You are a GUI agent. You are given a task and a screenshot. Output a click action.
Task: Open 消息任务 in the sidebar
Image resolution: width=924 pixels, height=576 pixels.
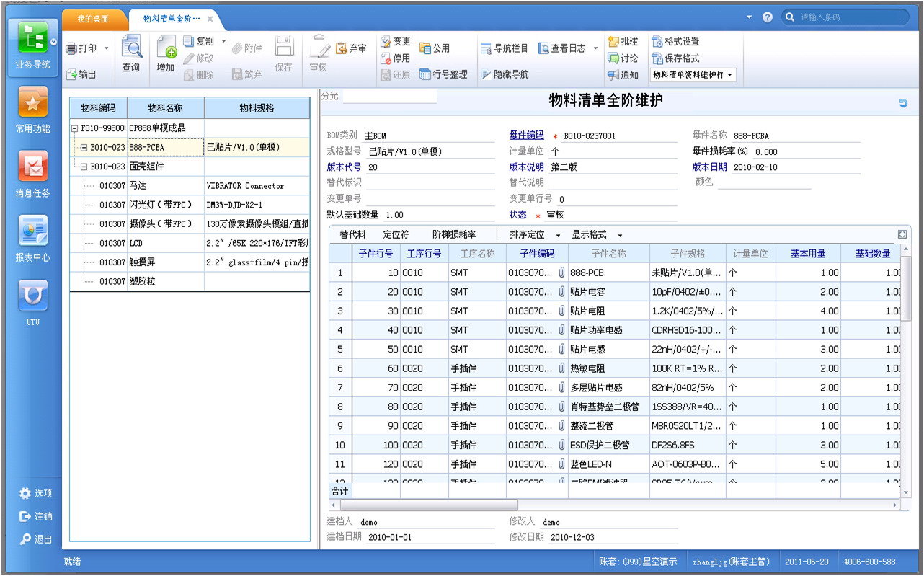click(x=33, y=167)
